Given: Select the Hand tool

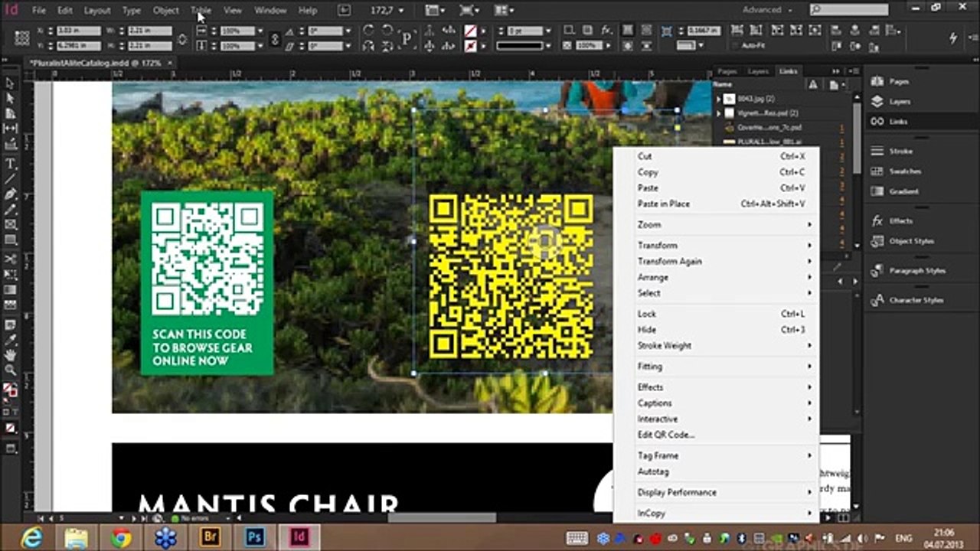Looking at the screenshot, I should 11,355.
